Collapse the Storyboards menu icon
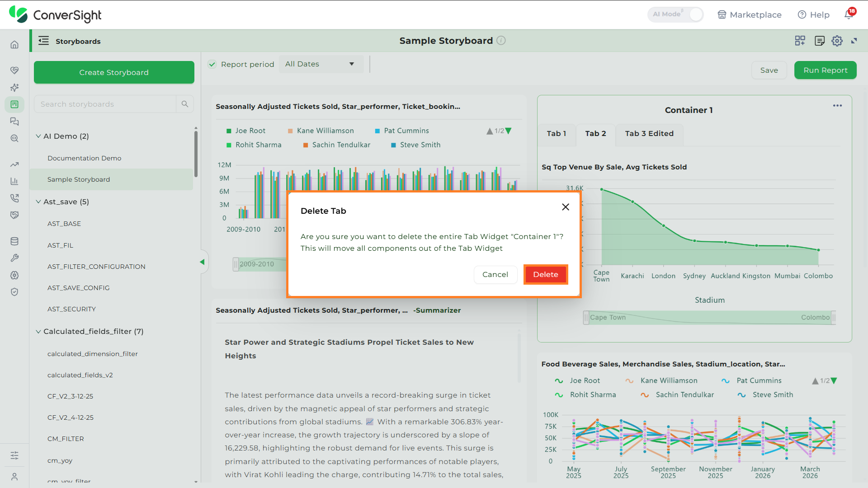868x488 pixels. [43, 41]
